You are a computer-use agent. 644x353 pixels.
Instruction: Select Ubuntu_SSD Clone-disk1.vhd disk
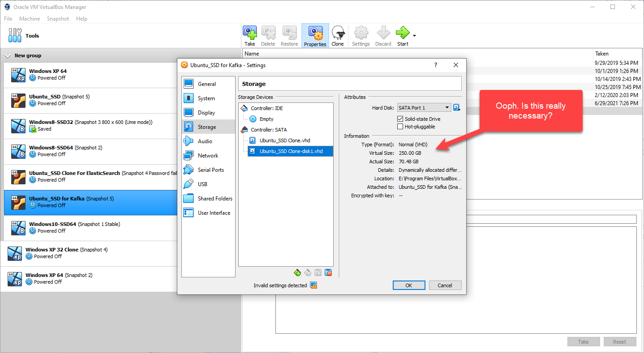[290, 151]
